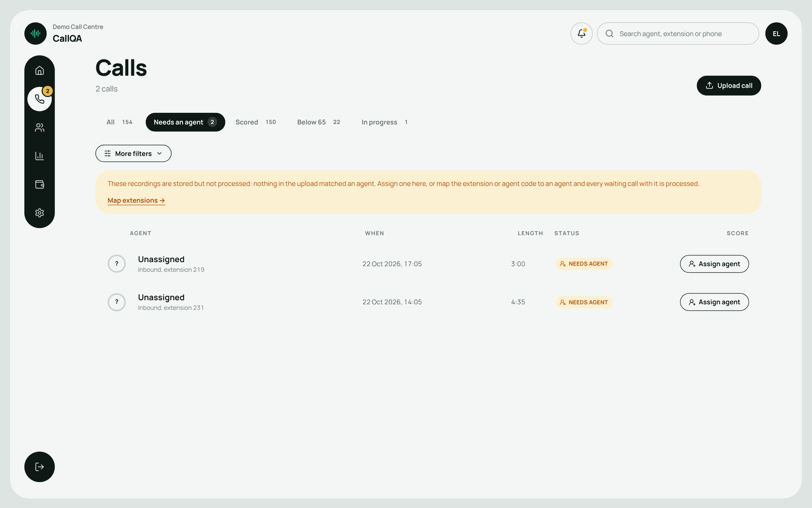Click the call length 4:35
Viewport: 812px width, 508px height.
(x=518, y=302)
